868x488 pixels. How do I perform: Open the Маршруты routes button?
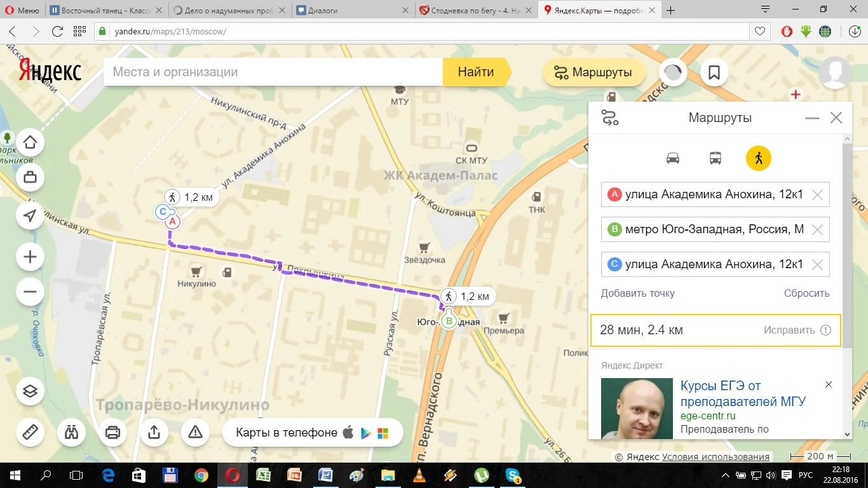click(x=593, y=72)
